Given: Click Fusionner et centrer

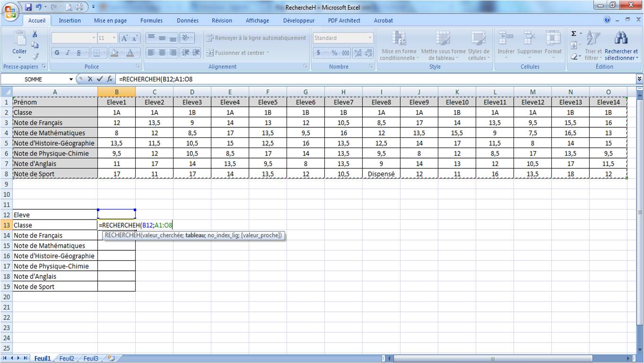Looking at the screenshot, I should pyautogui.click(x=238, y=53).
